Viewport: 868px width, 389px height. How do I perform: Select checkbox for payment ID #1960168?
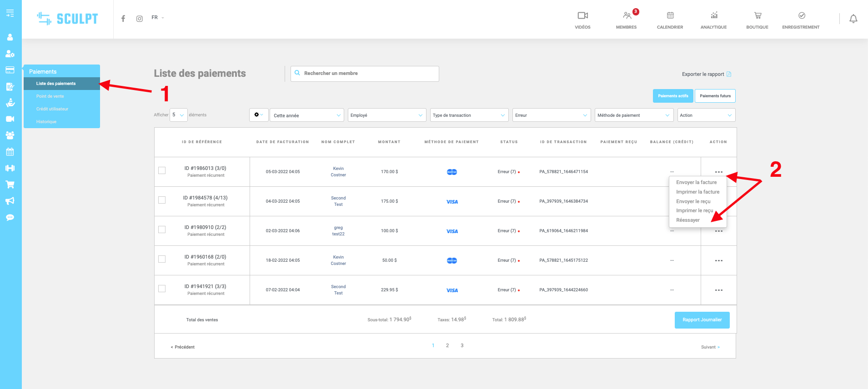click(x=162, y=259)
